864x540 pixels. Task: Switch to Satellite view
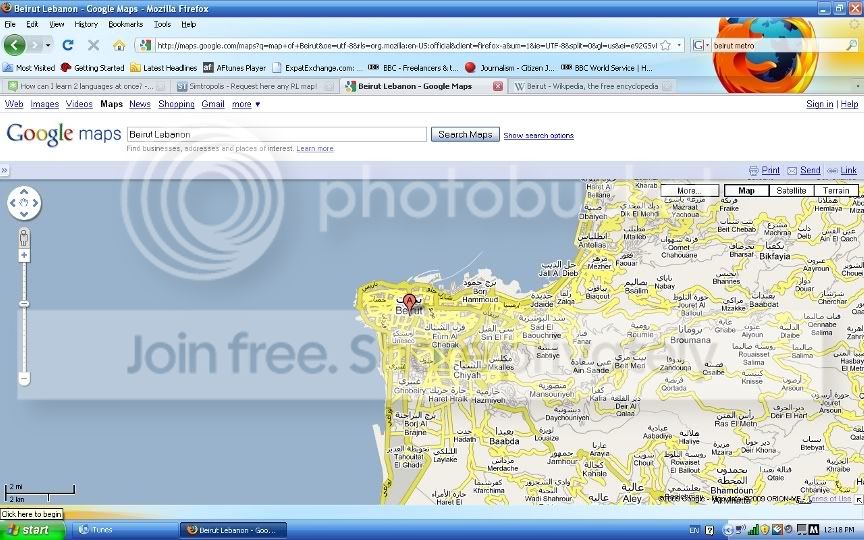(x=791, y=191)
